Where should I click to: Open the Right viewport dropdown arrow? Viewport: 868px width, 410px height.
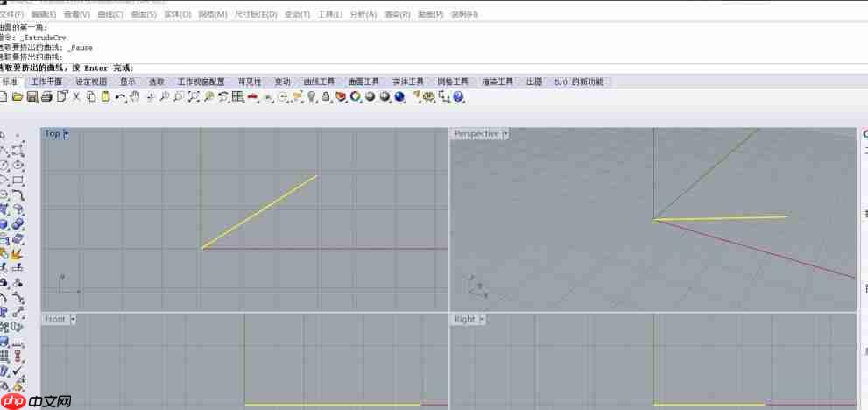click(482, 319)
